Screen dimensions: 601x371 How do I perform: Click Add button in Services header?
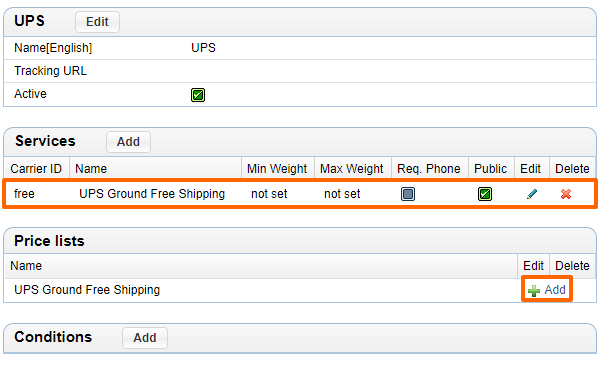click(x=128, y=142)
